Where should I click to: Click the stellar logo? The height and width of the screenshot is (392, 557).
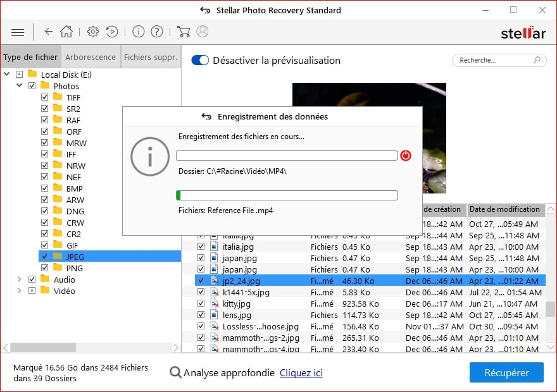523,33
